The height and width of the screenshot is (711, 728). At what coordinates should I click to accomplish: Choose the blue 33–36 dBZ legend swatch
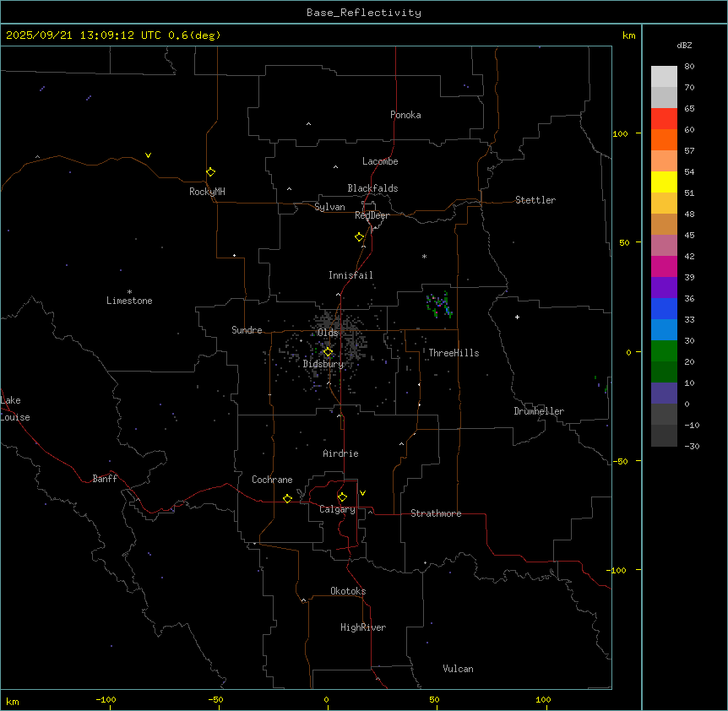pyautogui.click(x=664, y=309)
